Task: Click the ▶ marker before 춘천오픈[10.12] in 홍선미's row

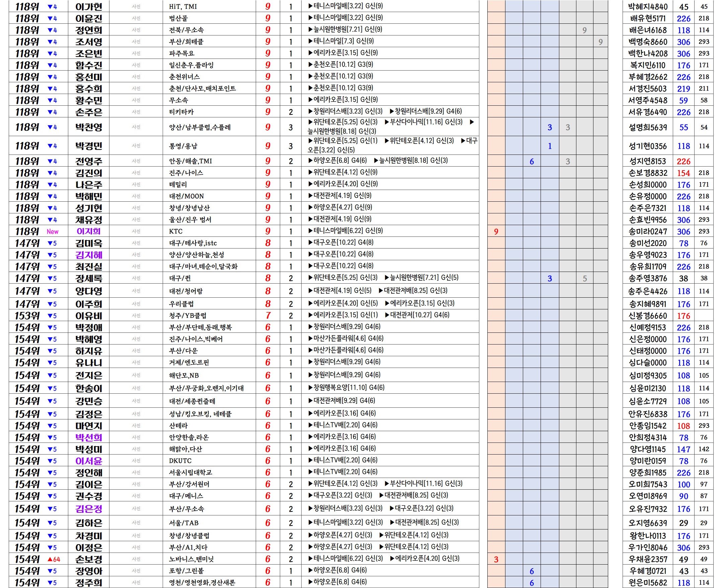Action: (310, 76)
